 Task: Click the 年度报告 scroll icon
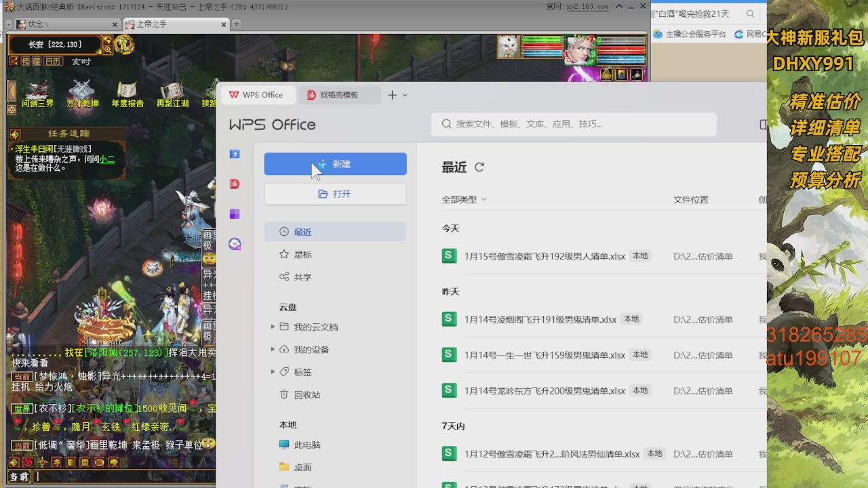(127, 94)
